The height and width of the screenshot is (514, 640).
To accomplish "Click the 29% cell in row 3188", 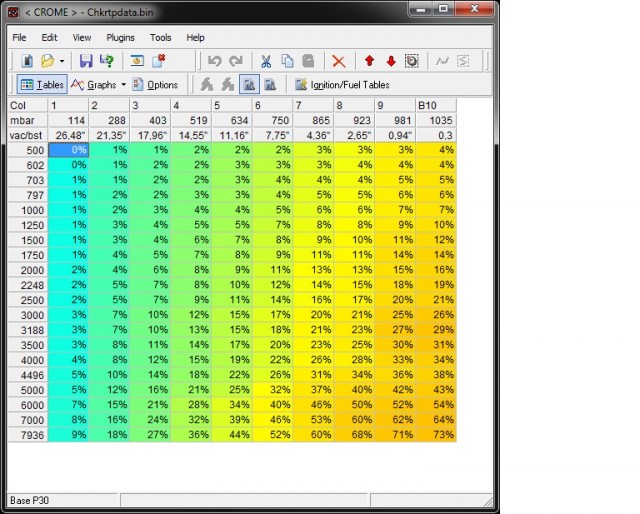I will tap(436, 330).
